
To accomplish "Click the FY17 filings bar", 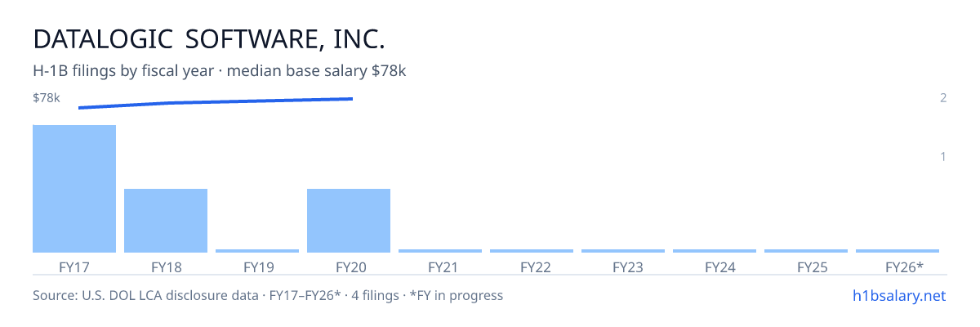I will pos(74,189).
